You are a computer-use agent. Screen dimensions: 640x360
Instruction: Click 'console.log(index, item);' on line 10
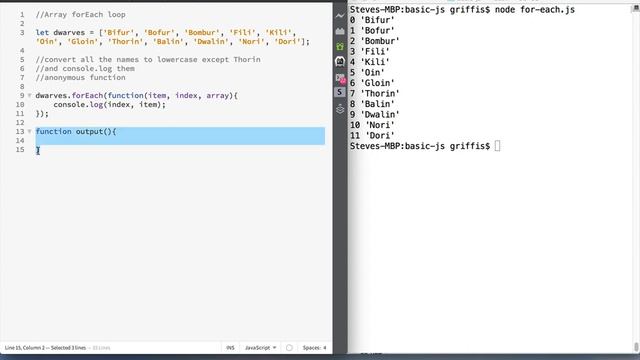tap(109, 104)
